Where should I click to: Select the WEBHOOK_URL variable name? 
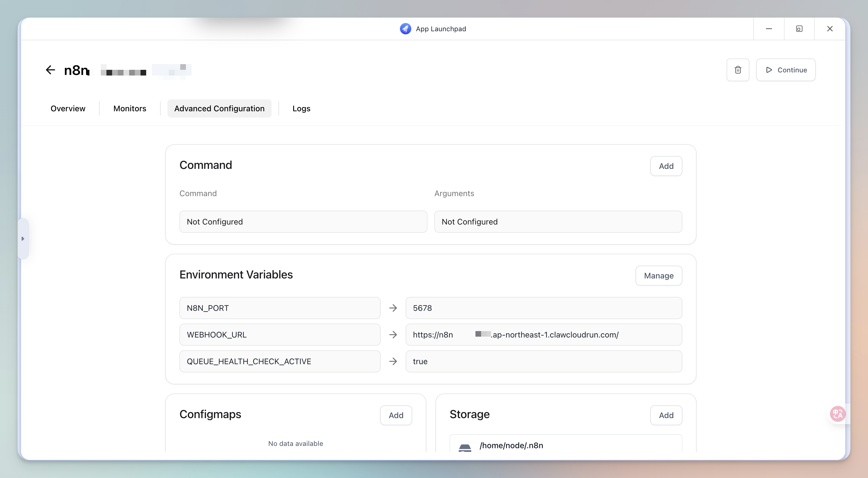pos(280,334)
